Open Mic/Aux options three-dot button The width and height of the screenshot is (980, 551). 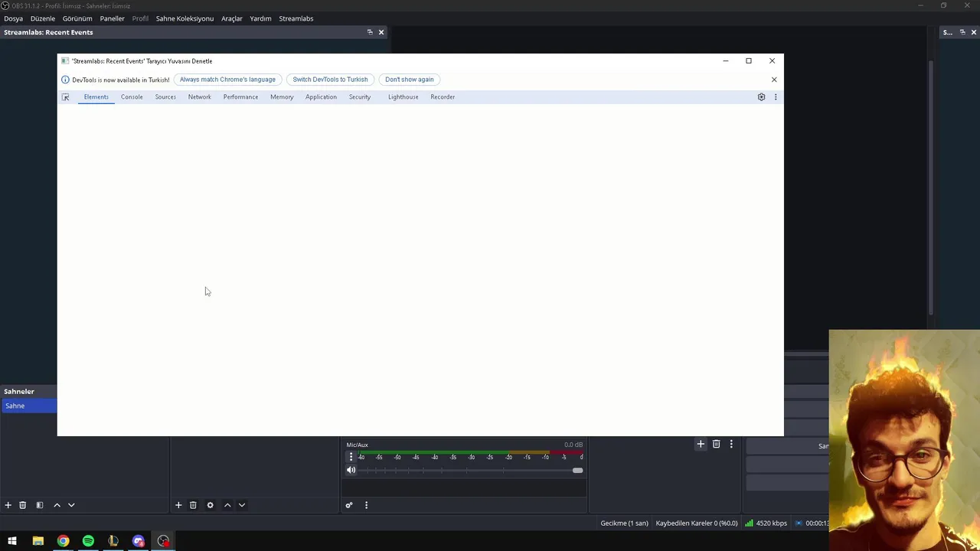(351, 457)
